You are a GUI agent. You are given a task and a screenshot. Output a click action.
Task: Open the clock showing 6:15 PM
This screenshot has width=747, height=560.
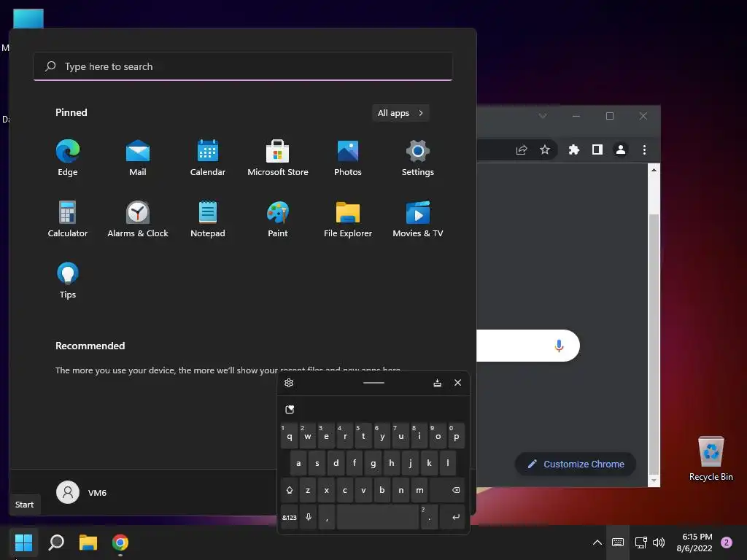point(694,542)
